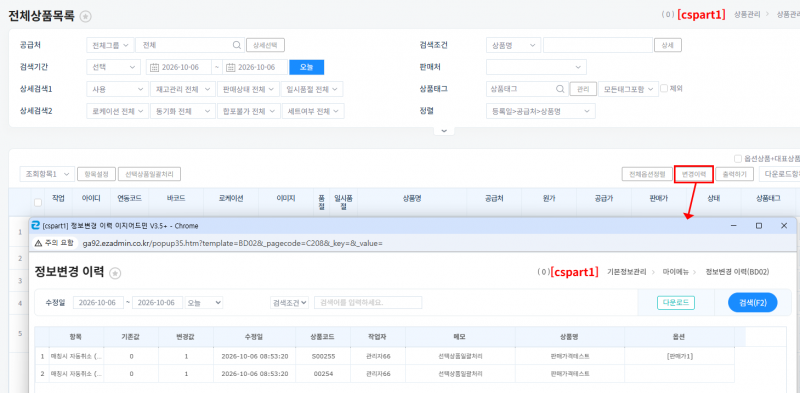The image size is (800, 393).
Task: Collapse the search panel with the chevron tab
Action: point(444,131)
